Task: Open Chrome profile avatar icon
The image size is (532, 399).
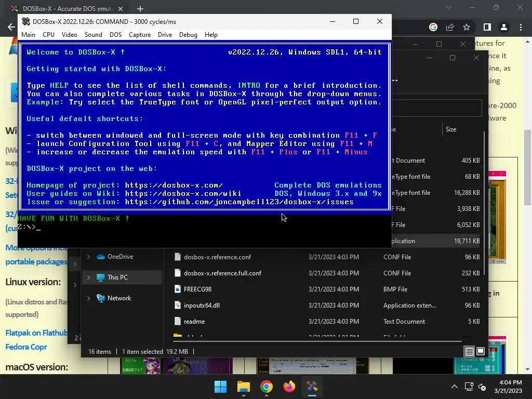Action: [504, 27]
